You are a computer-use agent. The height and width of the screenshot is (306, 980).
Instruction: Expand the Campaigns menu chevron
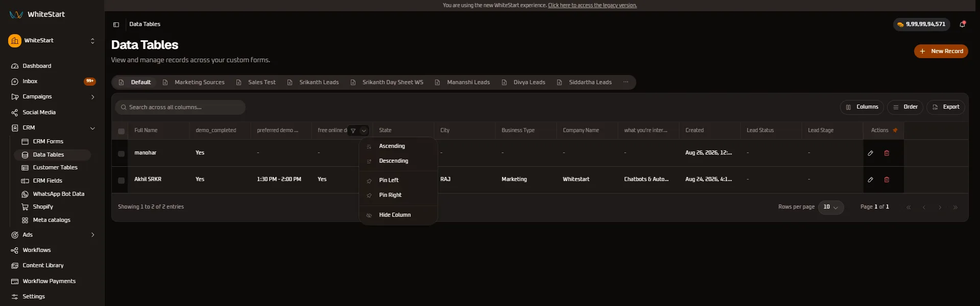[x=92, y=97]
